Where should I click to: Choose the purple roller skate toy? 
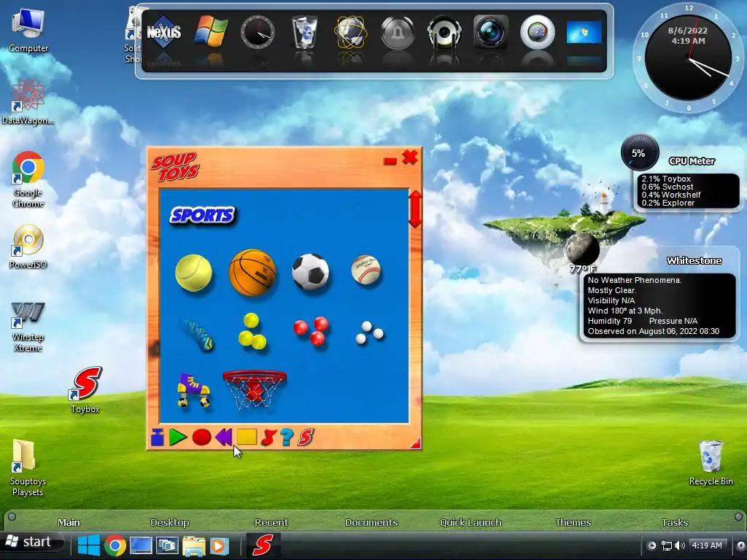193,390
